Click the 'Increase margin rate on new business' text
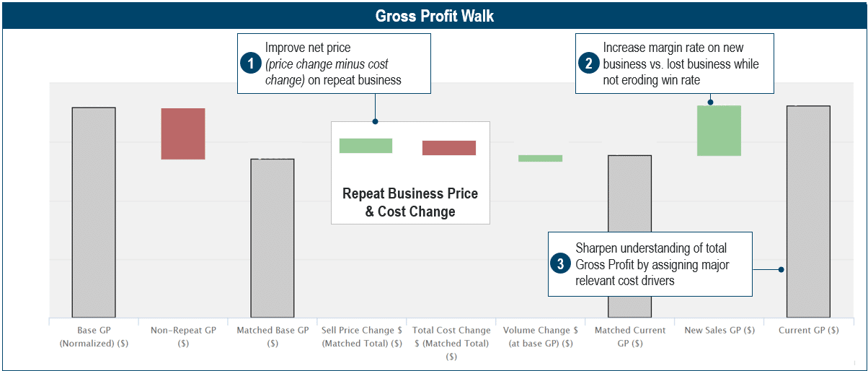Screen dimensions: 868x371 [x=681, y=64]
